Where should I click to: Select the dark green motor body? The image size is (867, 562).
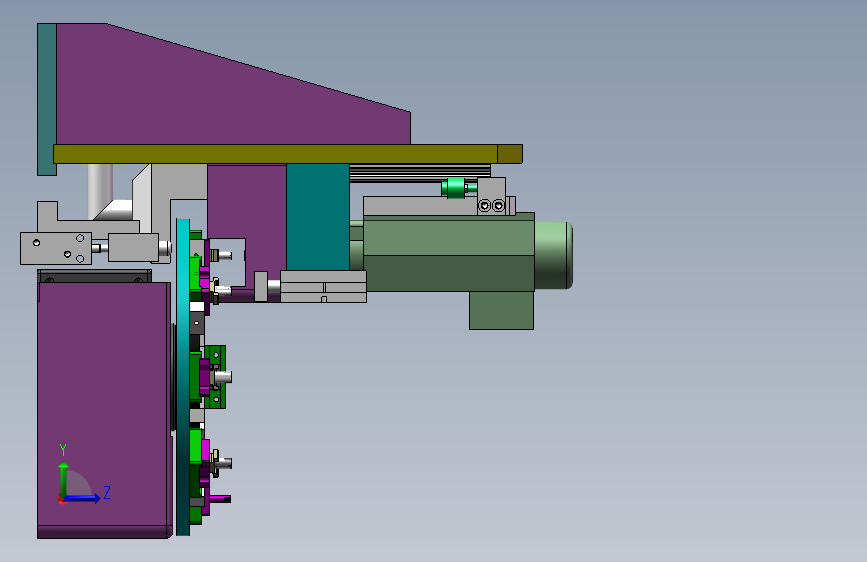coord(448,253)
